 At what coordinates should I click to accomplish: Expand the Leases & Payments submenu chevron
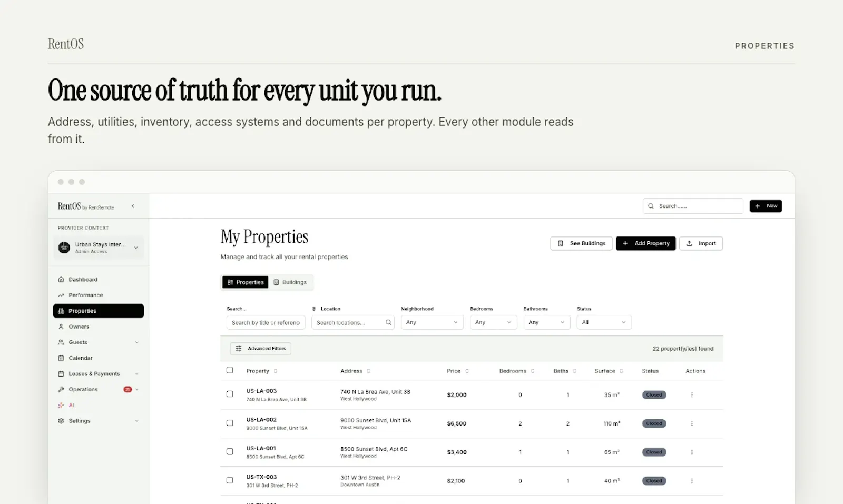(137, 374)
